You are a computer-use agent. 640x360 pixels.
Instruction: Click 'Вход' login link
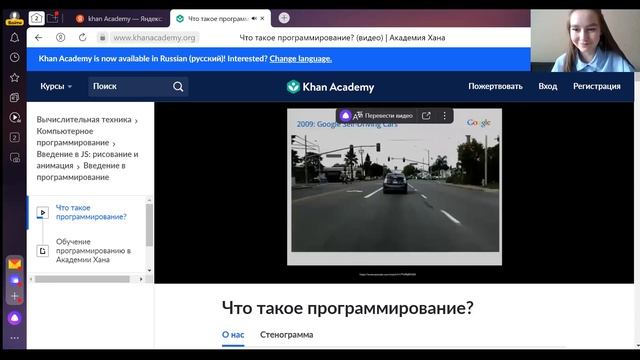click(x=547, y=87)
